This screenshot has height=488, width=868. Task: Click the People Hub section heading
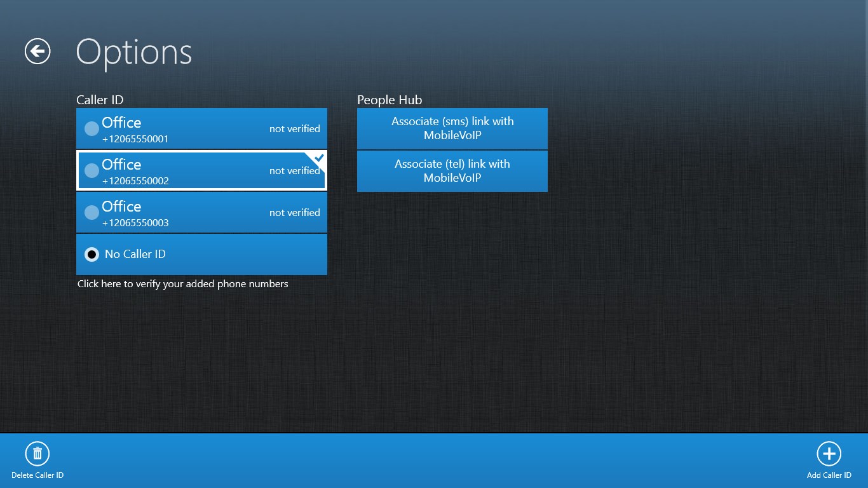389,100
